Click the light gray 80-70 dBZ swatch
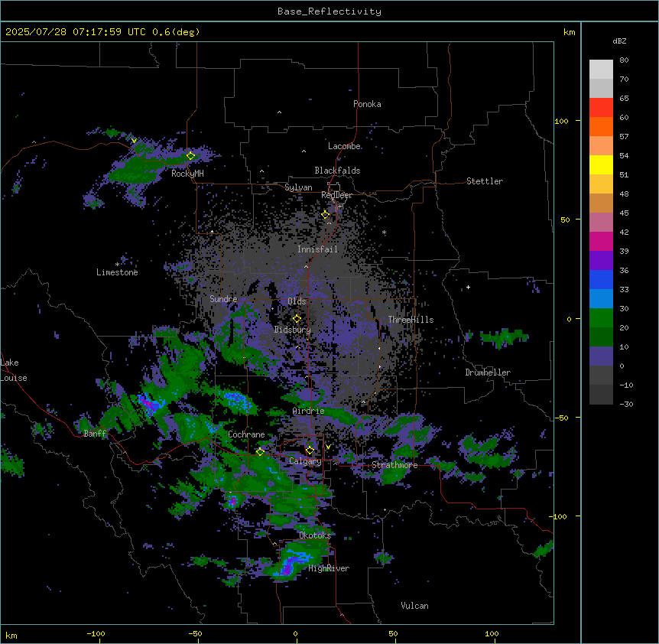 tap(601, 70)
